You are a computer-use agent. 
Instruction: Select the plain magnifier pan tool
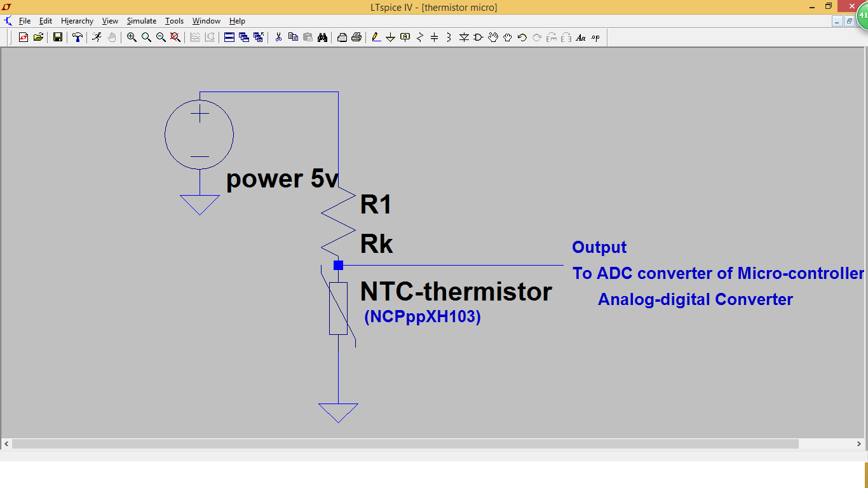(x=146, y=37)
